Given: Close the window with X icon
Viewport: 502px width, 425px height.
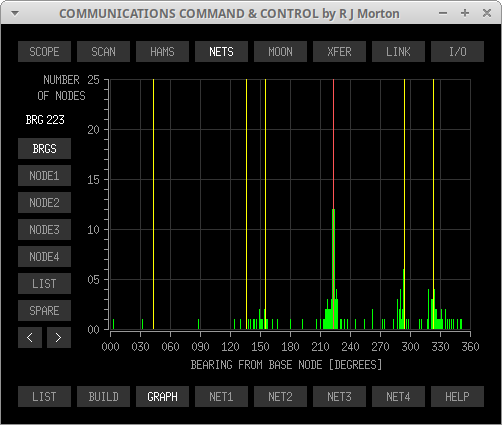Looking at the screenshot, I should 487,13.
